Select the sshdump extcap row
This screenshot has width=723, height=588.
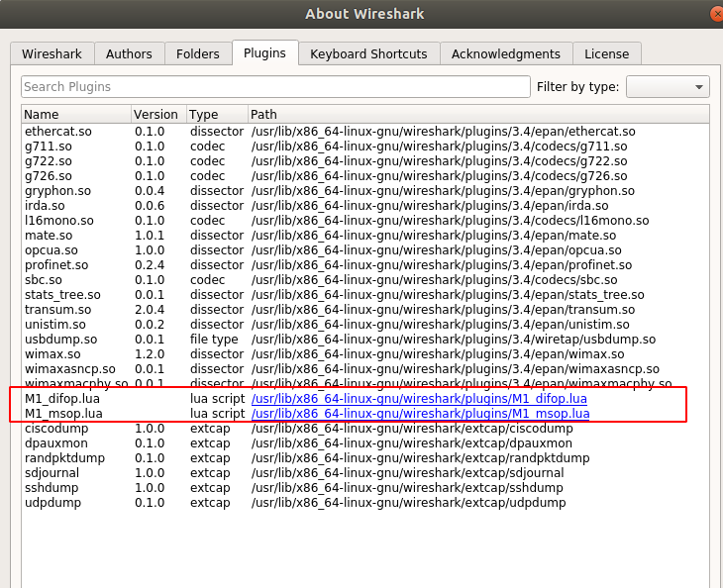(365, 488)
